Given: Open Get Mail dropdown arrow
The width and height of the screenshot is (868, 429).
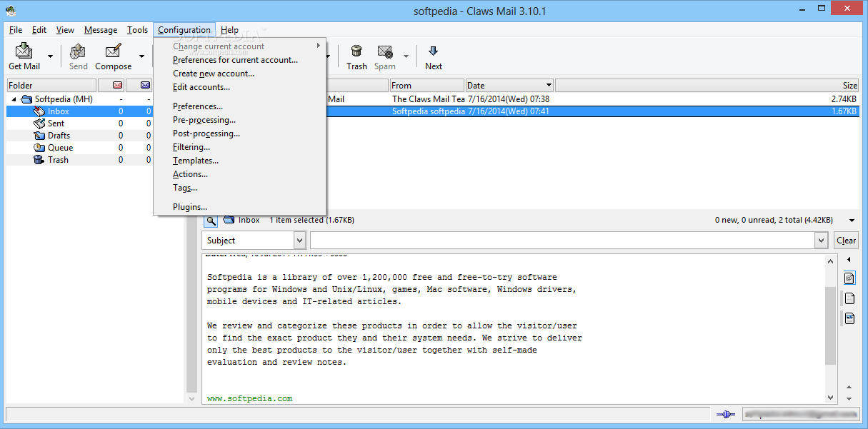Looking at the screenshot, I should point(50,56).
